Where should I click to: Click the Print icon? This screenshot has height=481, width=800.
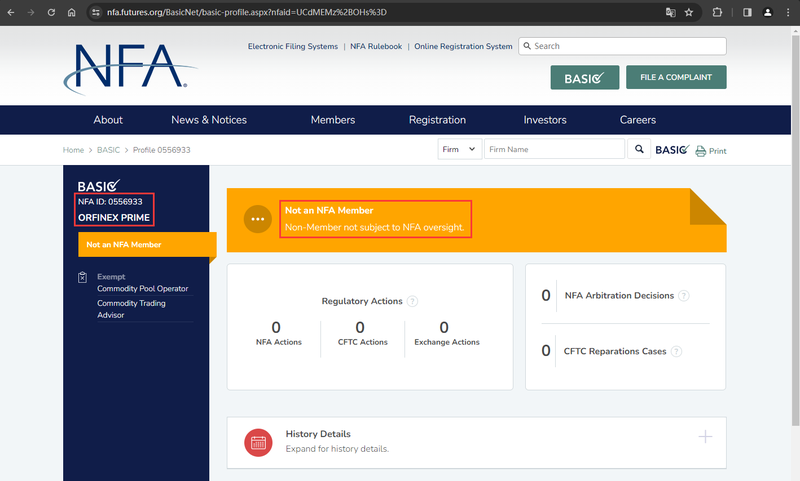701,151
